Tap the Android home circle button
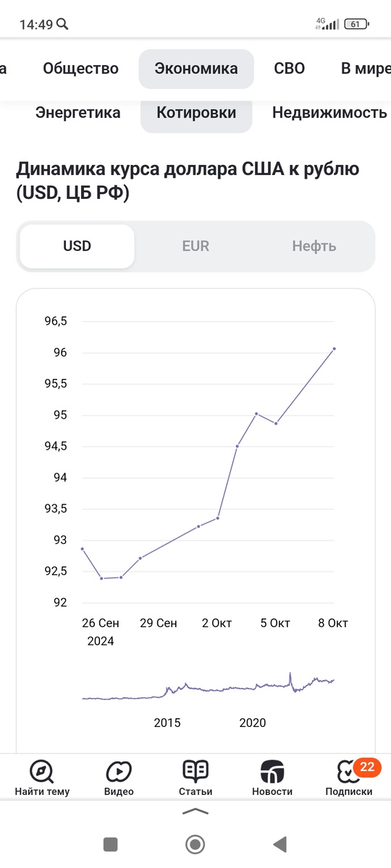 (x=195, y=843)
